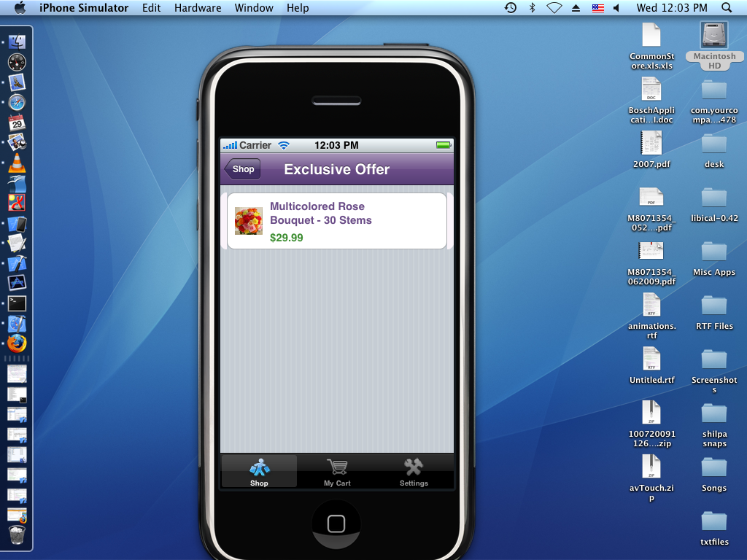The width and height of the screenshot is (747, 560).
Task: Select 100720091126...zip archive on desktop
Action: coord(651,424)
